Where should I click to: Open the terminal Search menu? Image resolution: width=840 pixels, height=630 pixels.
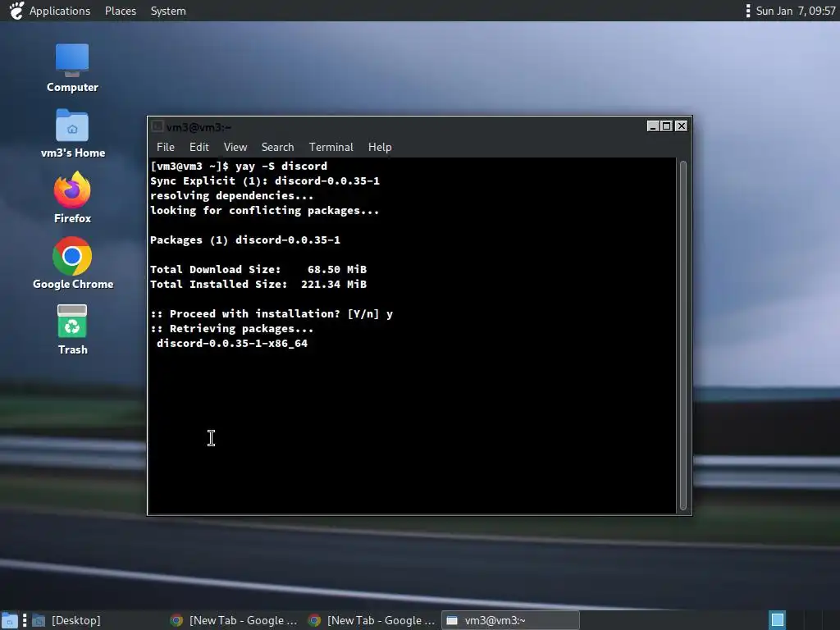click(x=277, y=147)
